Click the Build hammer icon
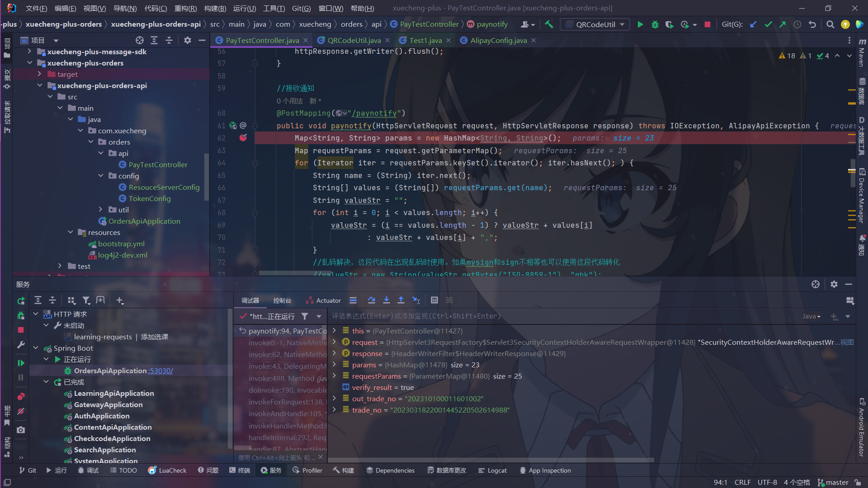Screen dimensions: 868x488 tap(549, 24)
